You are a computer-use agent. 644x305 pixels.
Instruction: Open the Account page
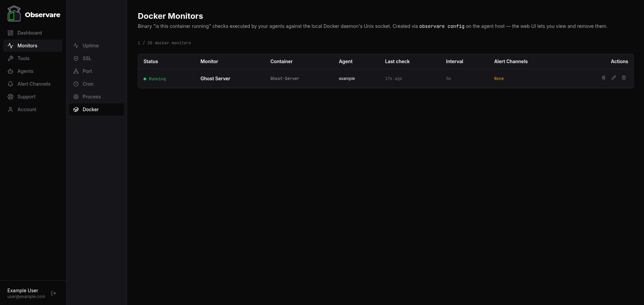(x=27, y=110)
